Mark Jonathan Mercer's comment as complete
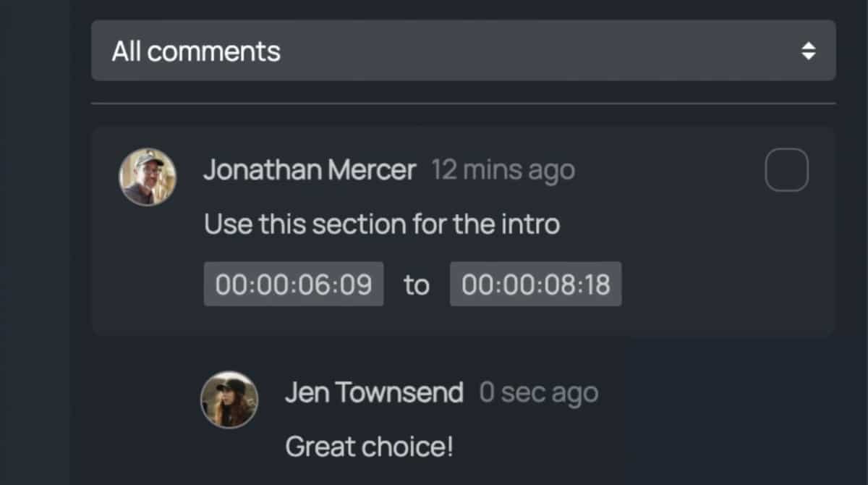The height and width of the screenshot is (485, 868). click(x=786, y=170)
